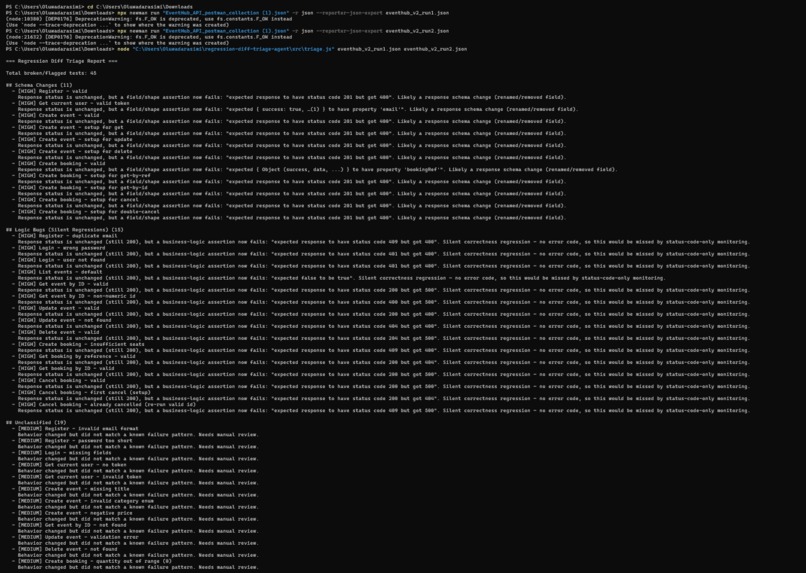Screen dimensions: 806x573
Task: Click the '[HIGH] Update event - not found' row
Action: 62,320
